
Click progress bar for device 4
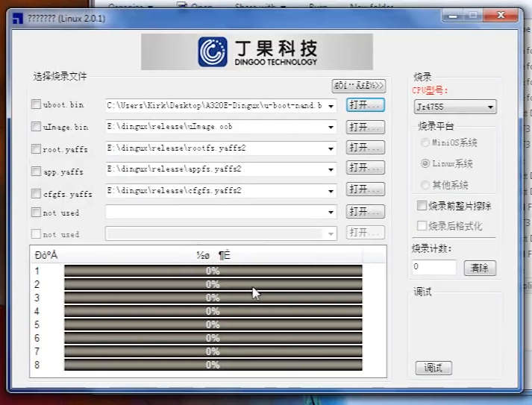[213, 311]
